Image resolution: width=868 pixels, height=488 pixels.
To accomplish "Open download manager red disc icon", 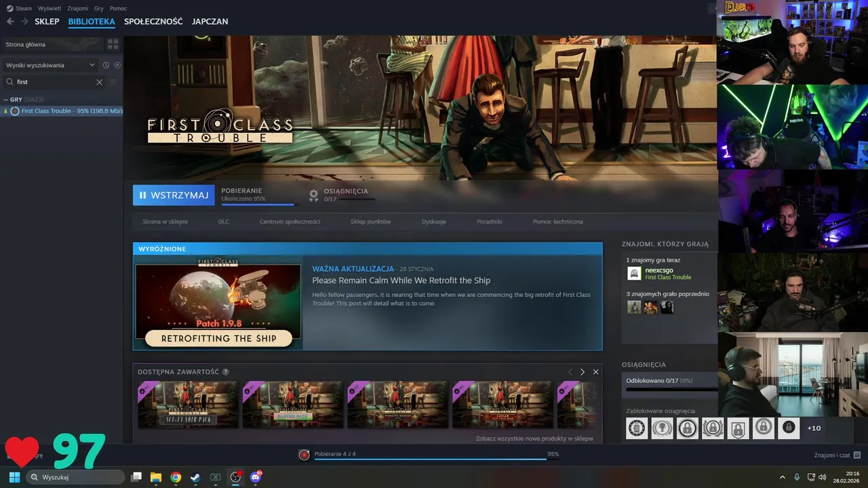I will 304,454.
